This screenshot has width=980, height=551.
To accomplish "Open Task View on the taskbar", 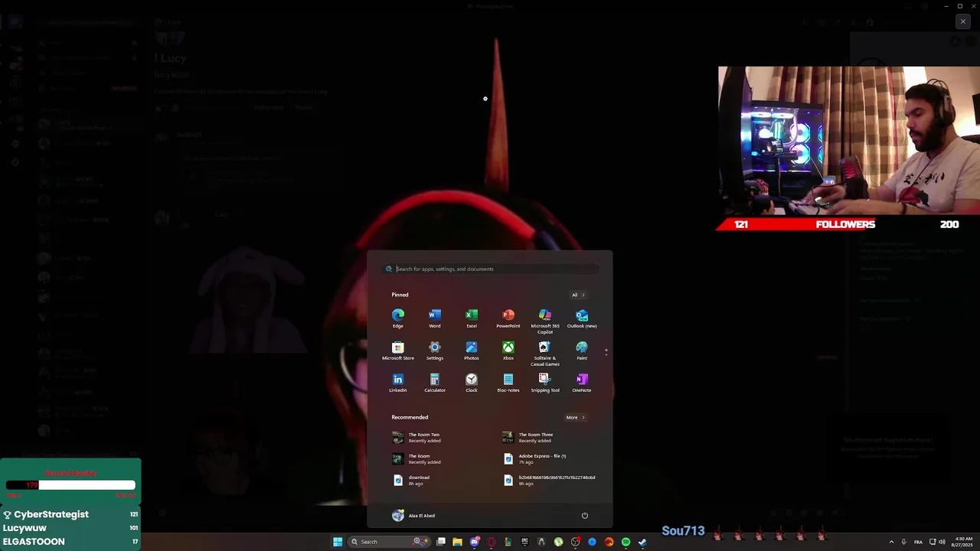I will click(441, 542).
